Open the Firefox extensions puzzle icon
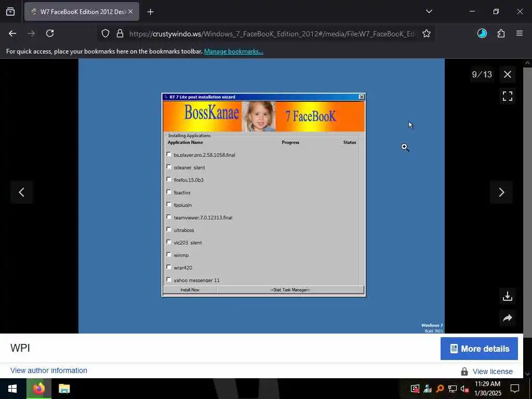 501,33
